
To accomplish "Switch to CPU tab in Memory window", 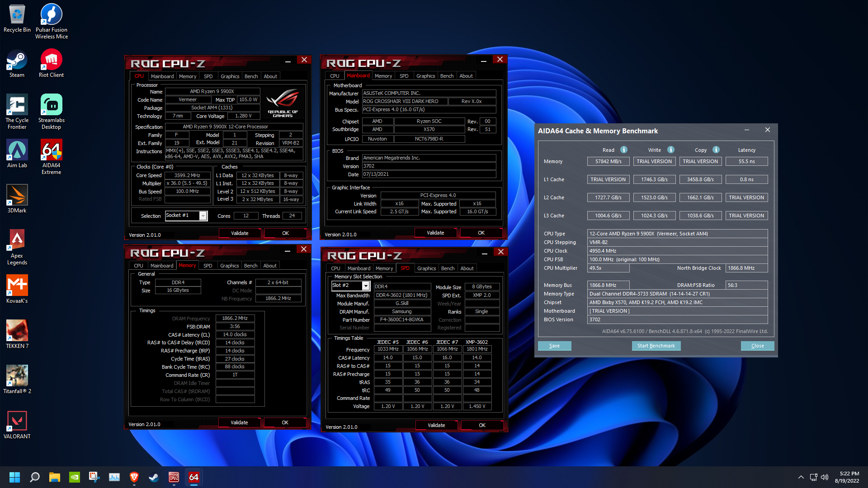I will 138,266.
